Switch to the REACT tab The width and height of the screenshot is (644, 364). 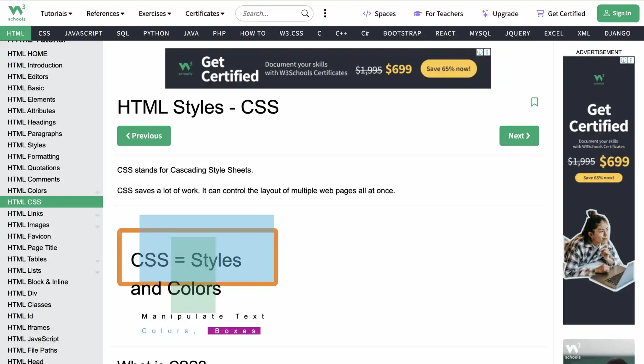tap(446, 33)
